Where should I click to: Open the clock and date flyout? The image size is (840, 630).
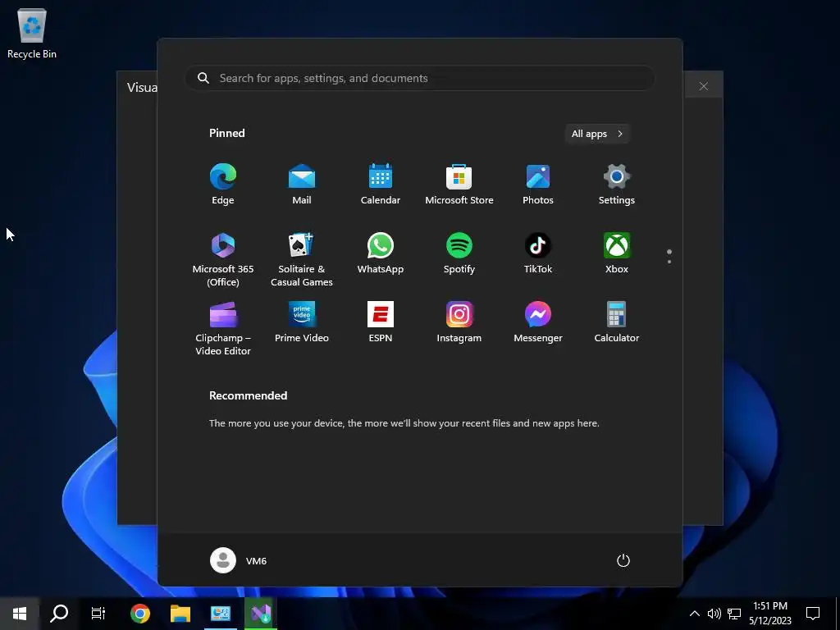(769, 614)
